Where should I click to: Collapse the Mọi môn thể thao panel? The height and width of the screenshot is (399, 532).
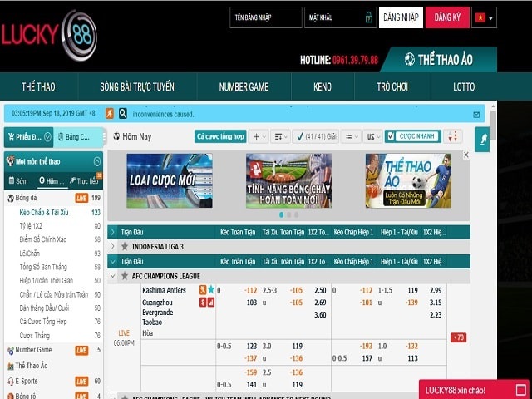(97, 161)
